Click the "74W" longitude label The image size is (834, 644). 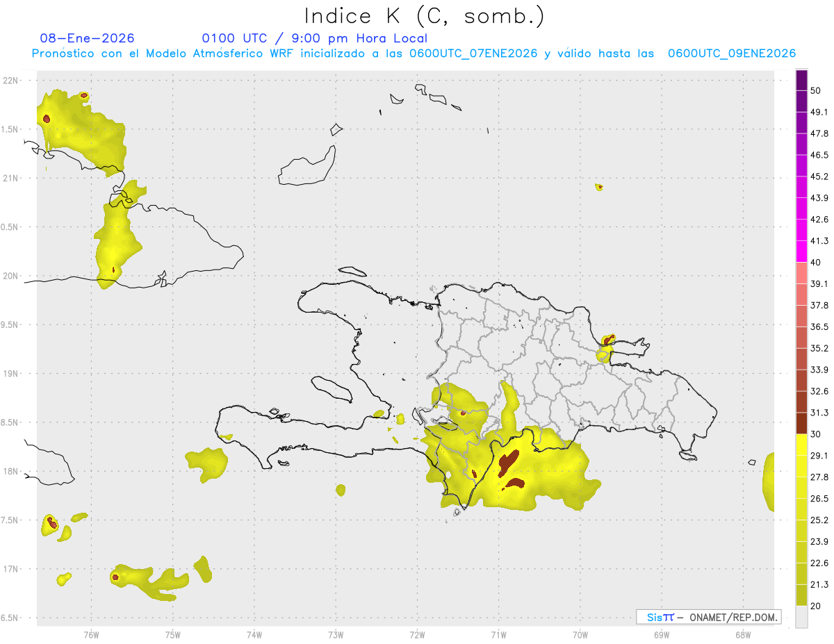point(254,635)
